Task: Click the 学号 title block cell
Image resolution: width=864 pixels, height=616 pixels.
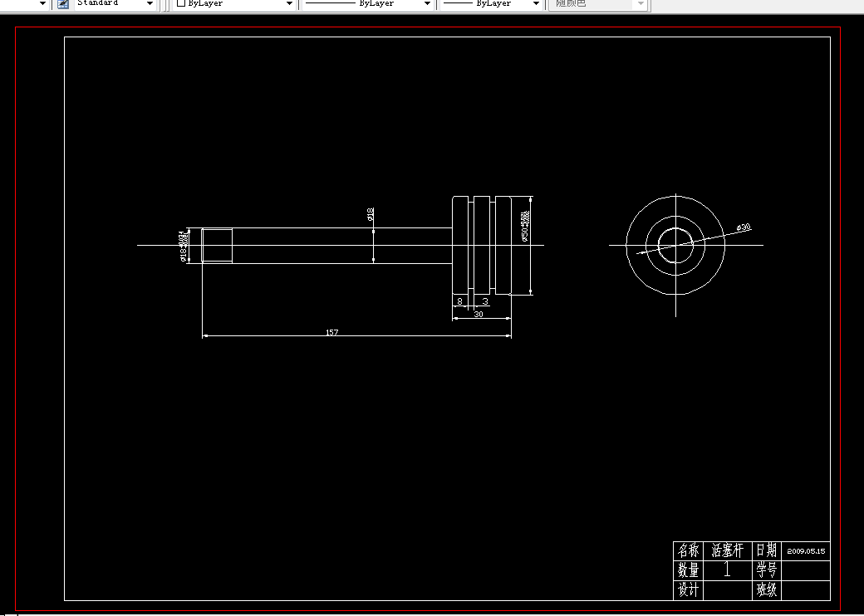Action: click(x=766, y=570)
